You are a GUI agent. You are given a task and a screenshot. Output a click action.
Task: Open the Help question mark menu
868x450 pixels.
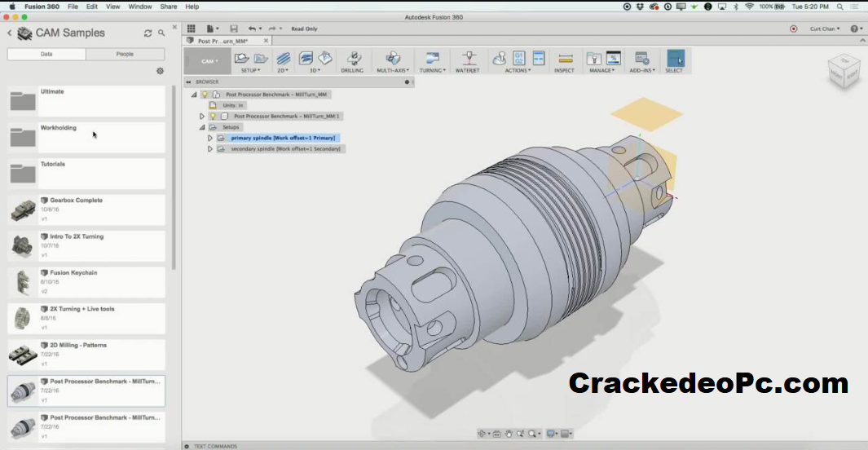coord(855,29)
